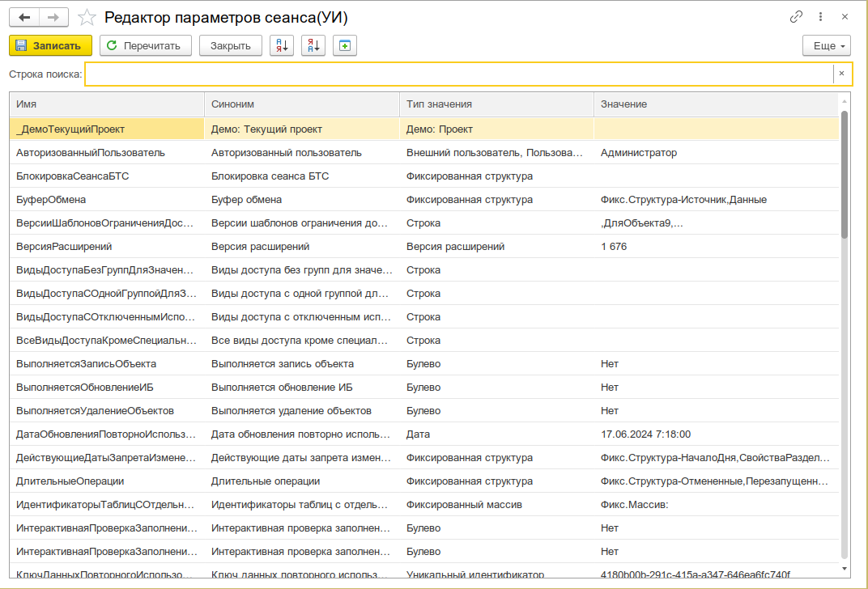Copy link with the chain icon
Image resolution: width=868 pixels, height=589 pixels.
tap(796, 17)
